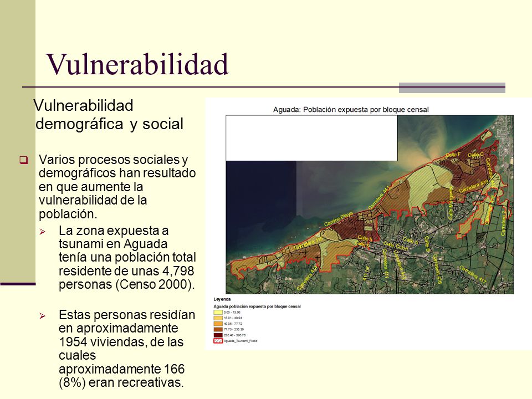Click the 'Leyenda' heading under the map
The image size is (532, 399).
[222, 299]
